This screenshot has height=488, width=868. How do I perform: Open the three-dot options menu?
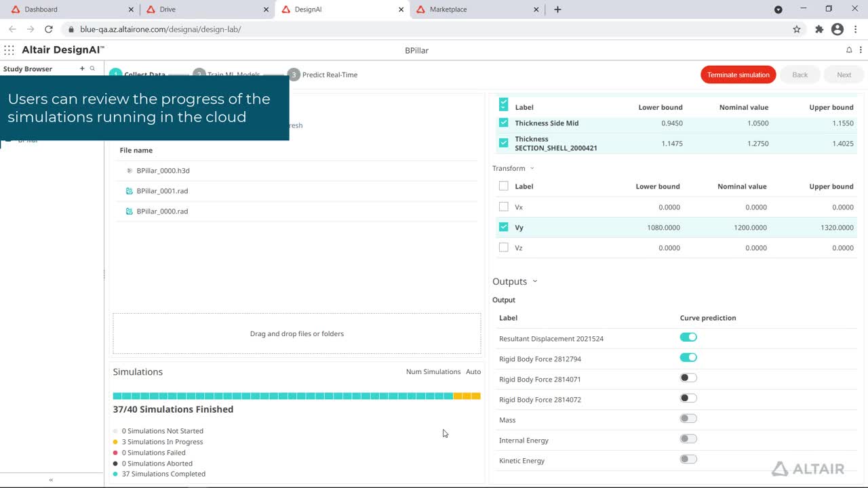pyautogui.click(x=862, y=49)
